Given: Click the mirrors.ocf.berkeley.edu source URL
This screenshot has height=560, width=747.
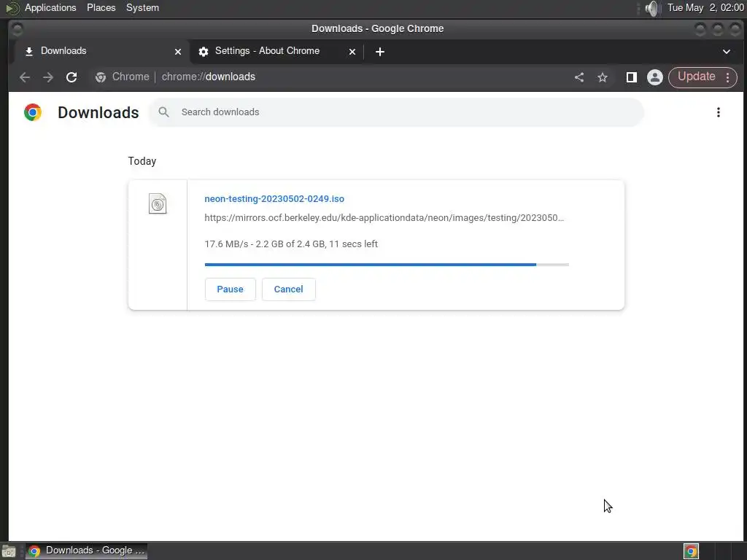Looking at the screenshot, I should 384,217.
